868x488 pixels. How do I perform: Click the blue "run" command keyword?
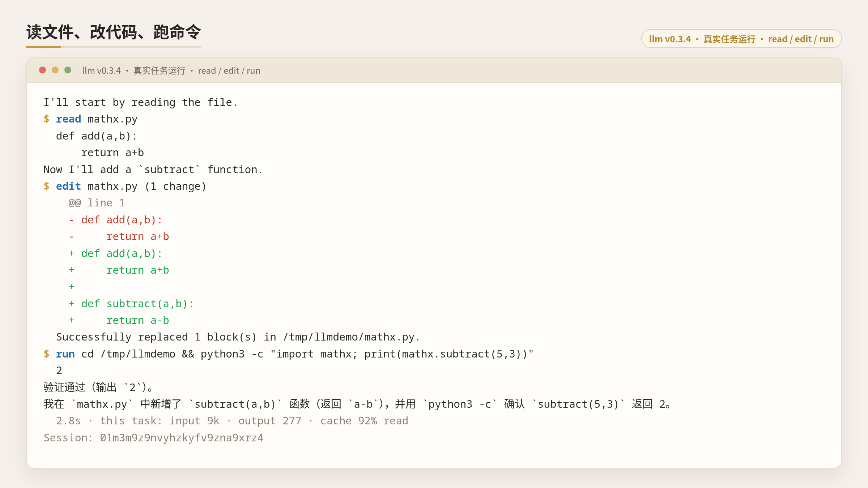tap(65, 354)
